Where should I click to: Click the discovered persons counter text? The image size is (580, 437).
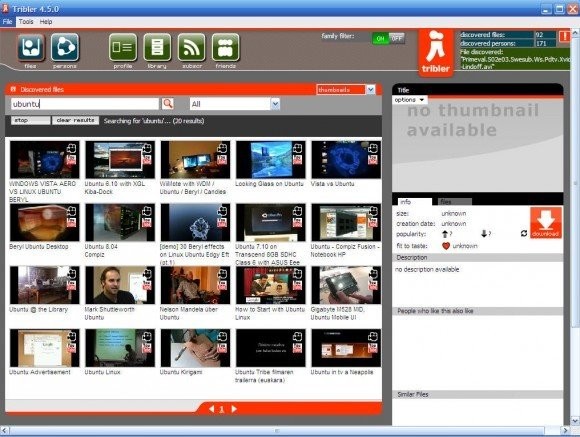(488, 44)
